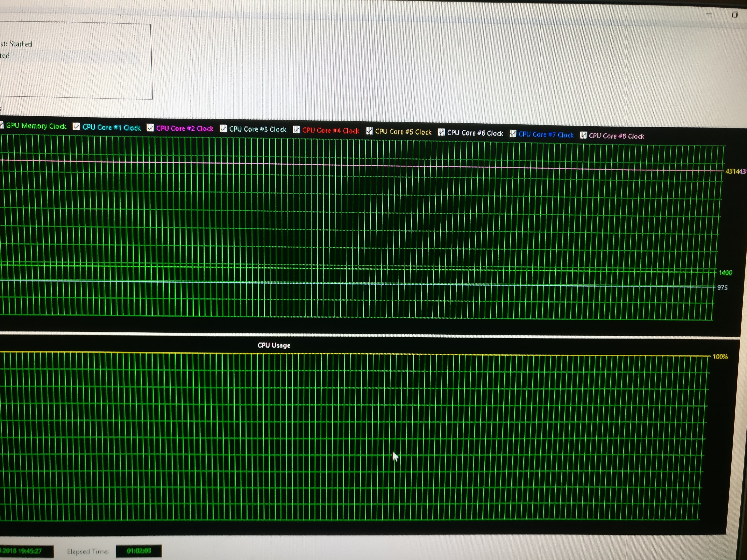747x560 pixels.
Task: Toggle CPU Core #1 Clock checkbox
Action: coord(77,127)
